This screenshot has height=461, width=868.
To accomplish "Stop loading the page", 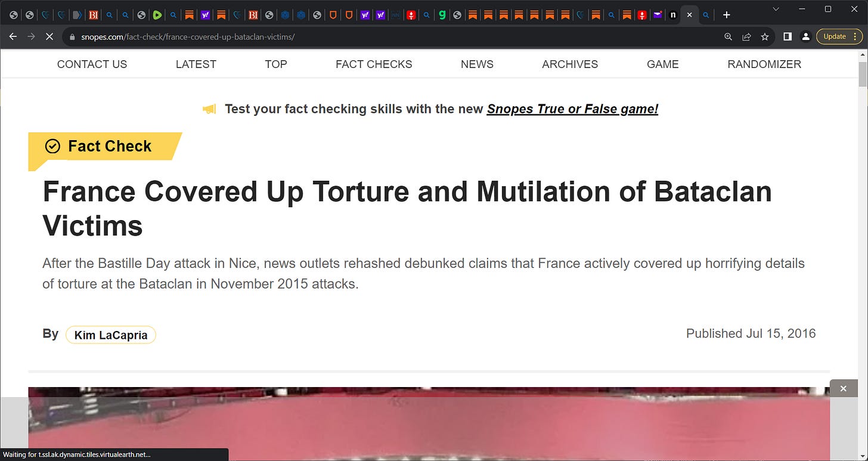I will pos(49,36).
